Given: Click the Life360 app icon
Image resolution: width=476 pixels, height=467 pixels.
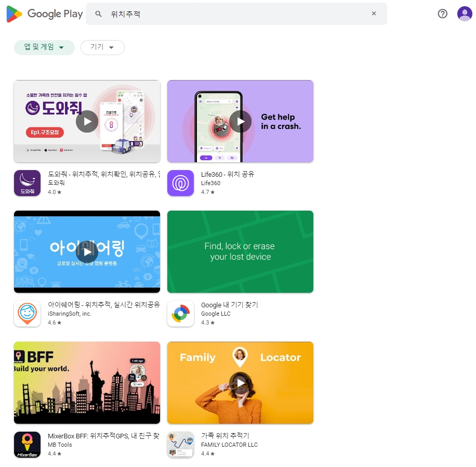Looking at the screenshot, I should click(181, 183).
